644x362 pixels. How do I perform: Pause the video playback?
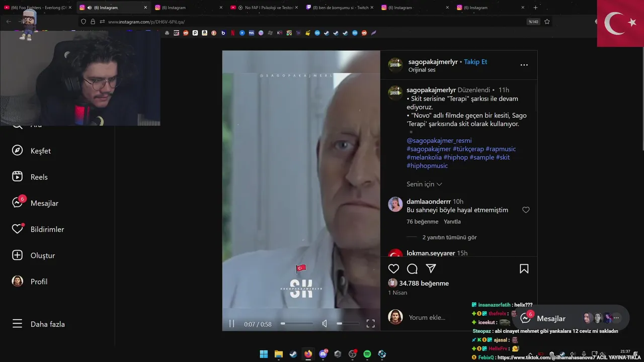click(231, 324)
